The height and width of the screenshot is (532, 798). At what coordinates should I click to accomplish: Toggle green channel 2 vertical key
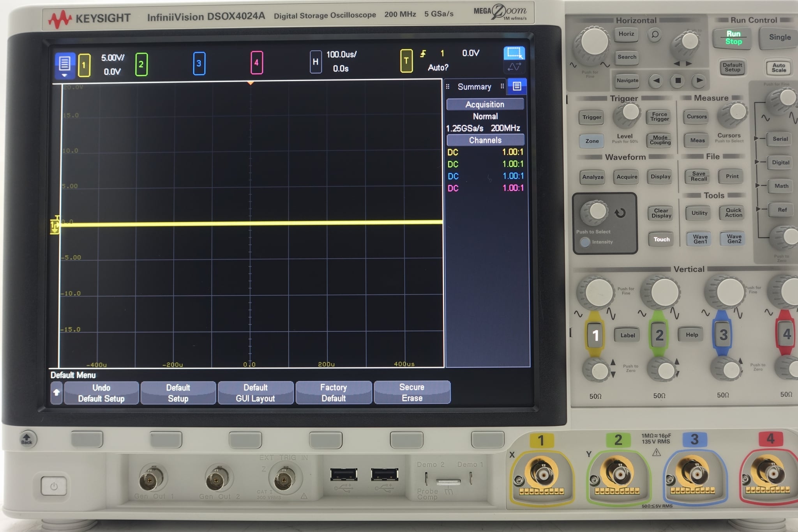tap(659, 335)
